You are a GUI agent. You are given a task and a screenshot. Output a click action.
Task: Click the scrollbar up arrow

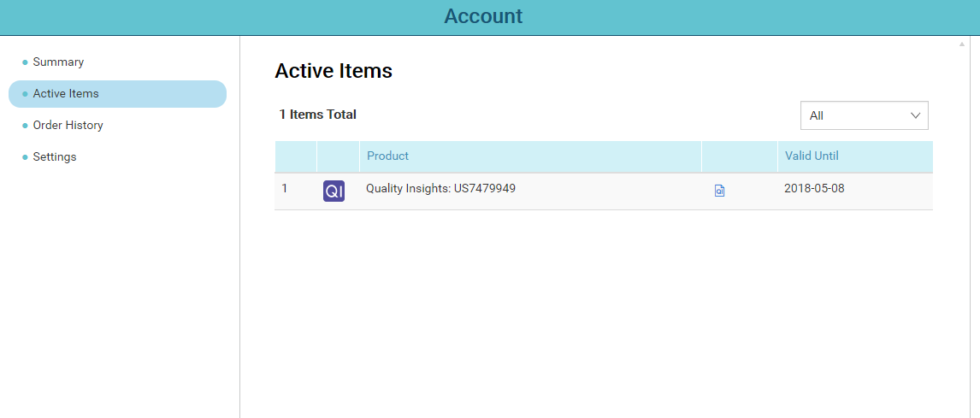962,44
